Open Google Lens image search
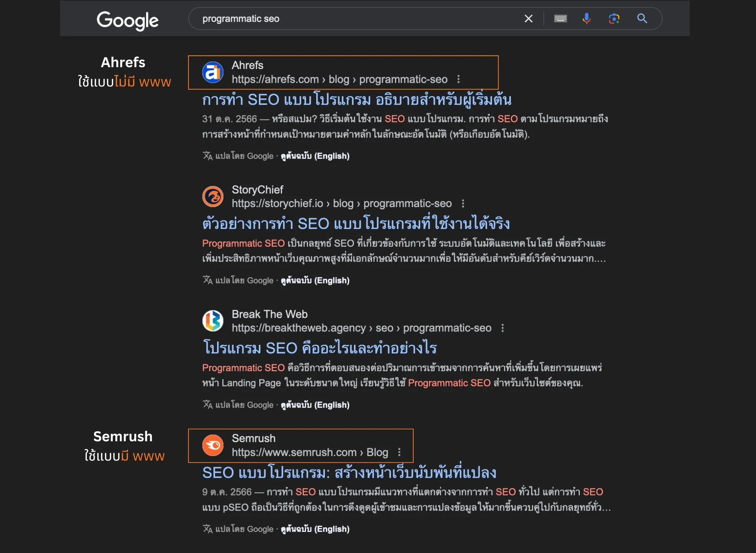756x553 pixels. pos(614,19)
